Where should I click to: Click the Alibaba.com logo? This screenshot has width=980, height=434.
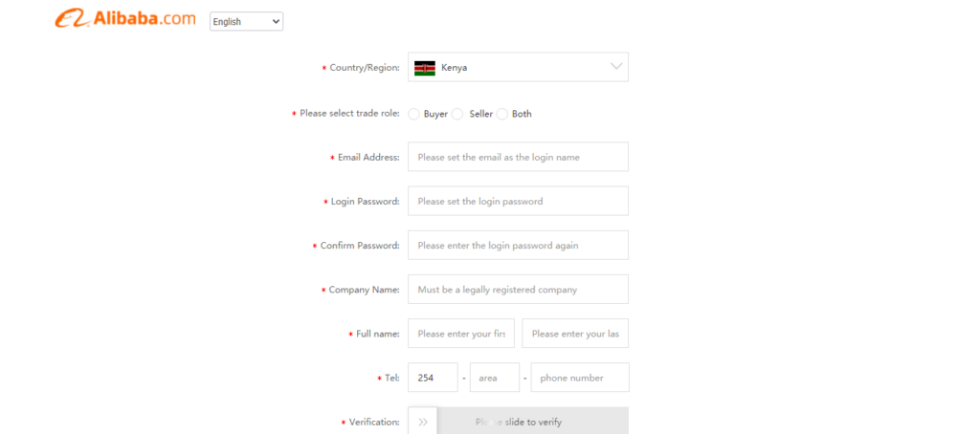125,19
